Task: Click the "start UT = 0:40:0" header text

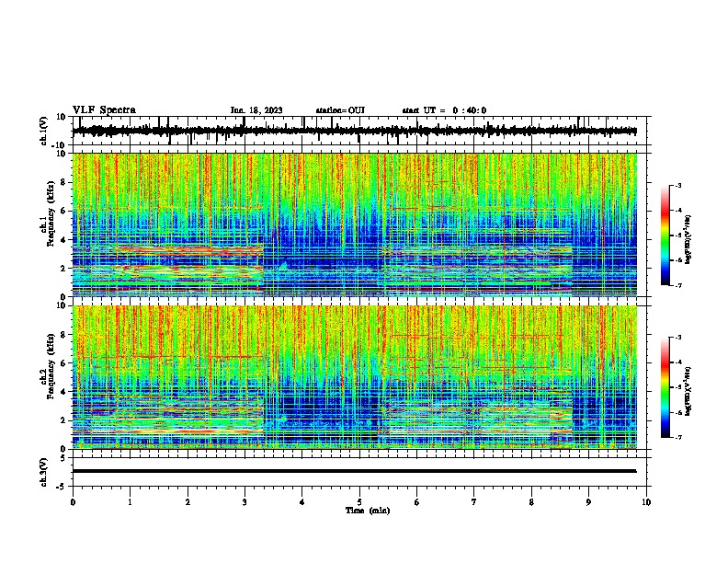Action: [x=444, y=110]
